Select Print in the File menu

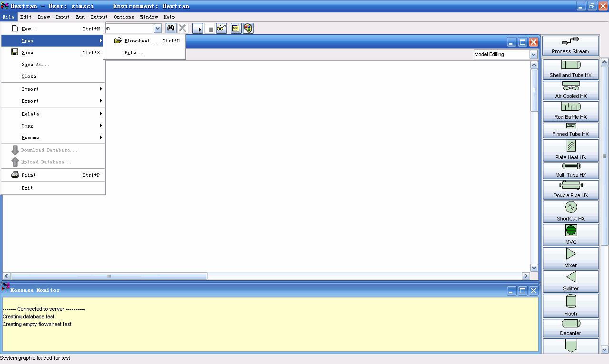[x=53, y=175]
